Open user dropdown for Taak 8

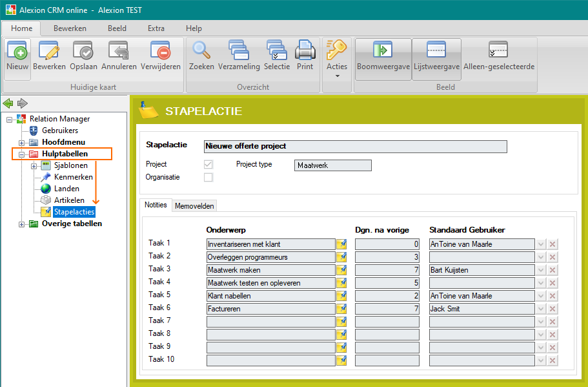click(x=541, y=335)
